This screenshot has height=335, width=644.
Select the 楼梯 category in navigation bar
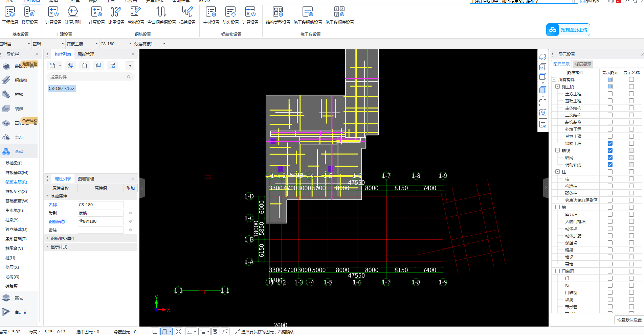point(19,94)
